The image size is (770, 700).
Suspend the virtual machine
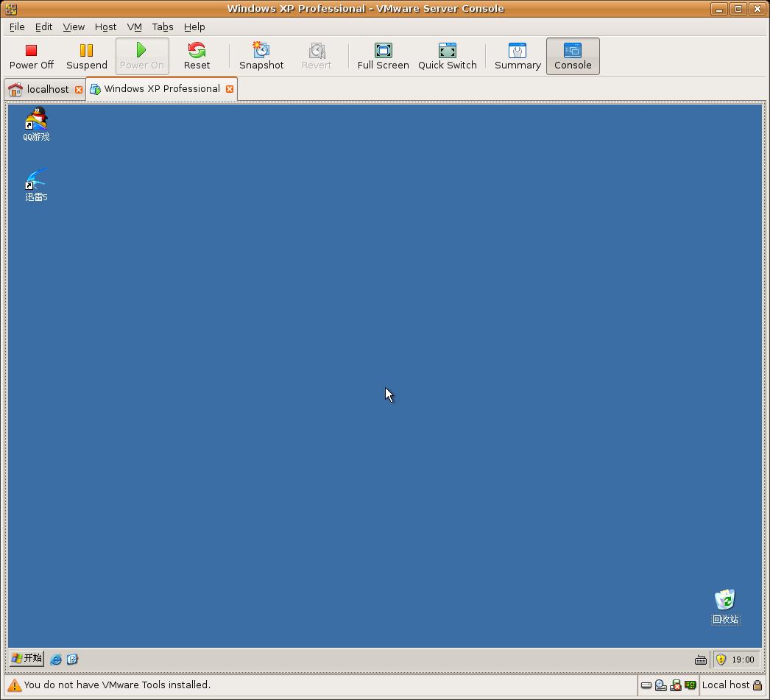(86, 57)
